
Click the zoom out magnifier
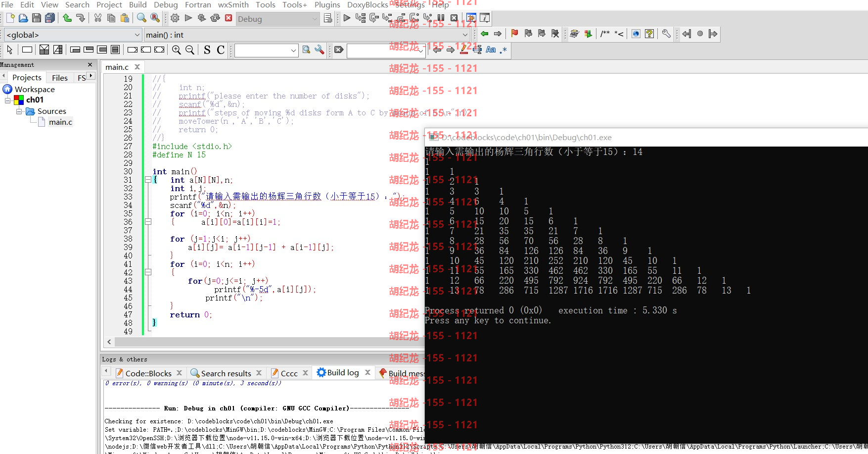point(190,50)
